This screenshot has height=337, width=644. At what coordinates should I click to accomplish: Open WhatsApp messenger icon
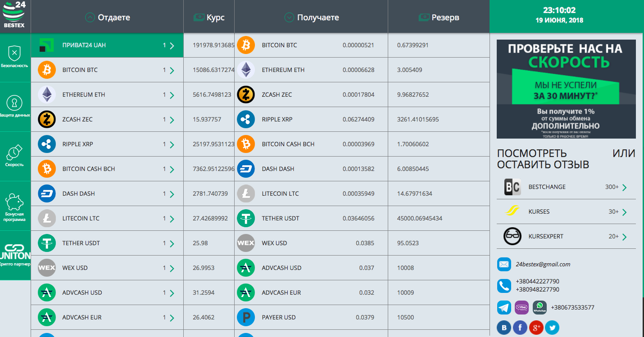[540, 307]
